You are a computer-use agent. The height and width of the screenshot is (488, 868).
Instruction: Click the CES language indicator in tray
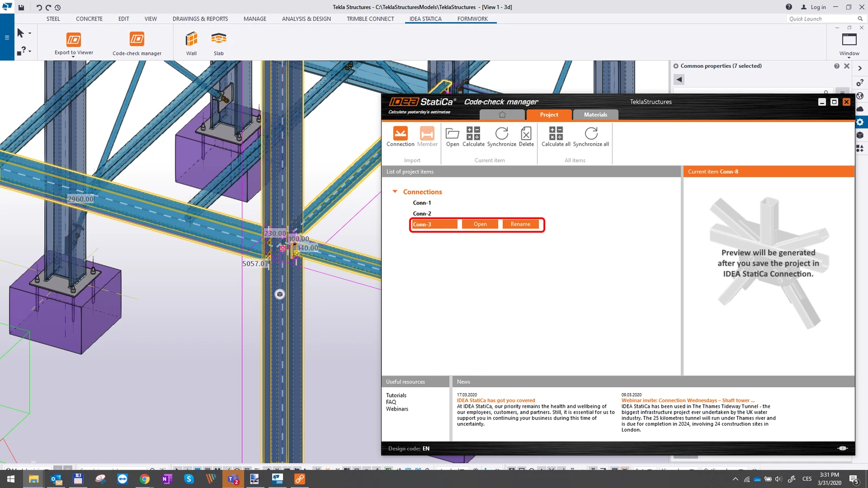(807, 479)
